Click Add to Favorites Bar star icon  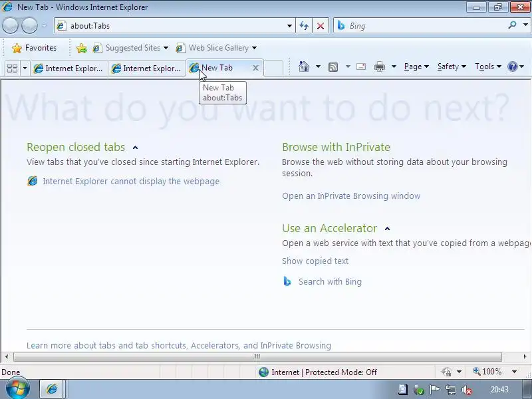coord(81,48)
